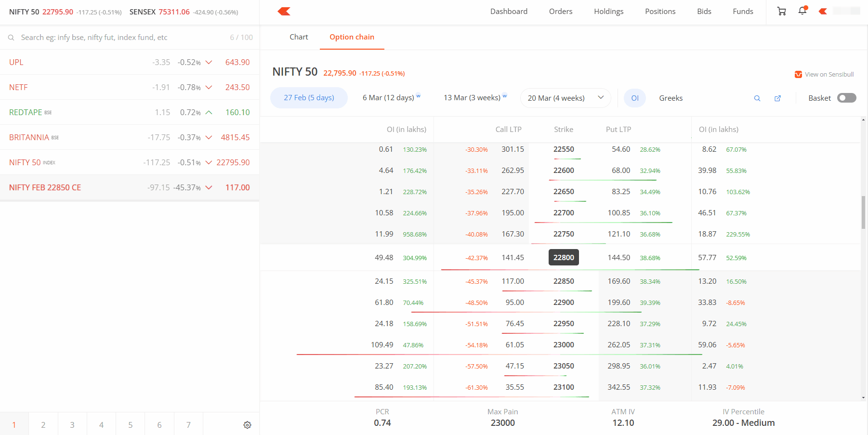Open the Dashboard menu
Screen dimensions: 868x435
tap(509, 11)
